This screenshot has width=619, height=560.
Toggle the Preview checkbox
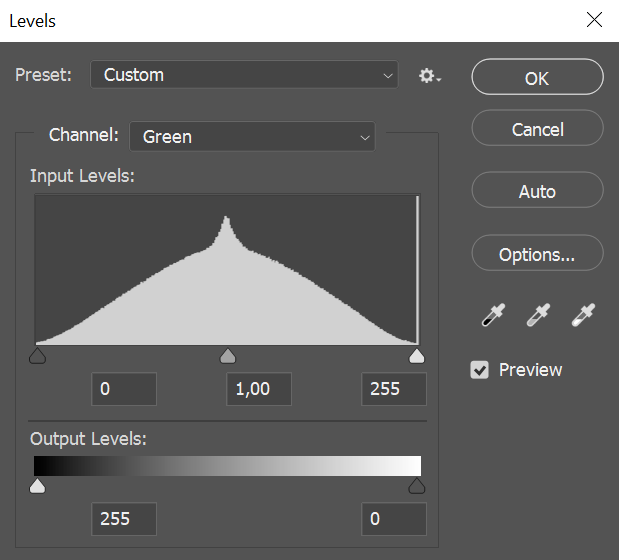click(479, 370)
